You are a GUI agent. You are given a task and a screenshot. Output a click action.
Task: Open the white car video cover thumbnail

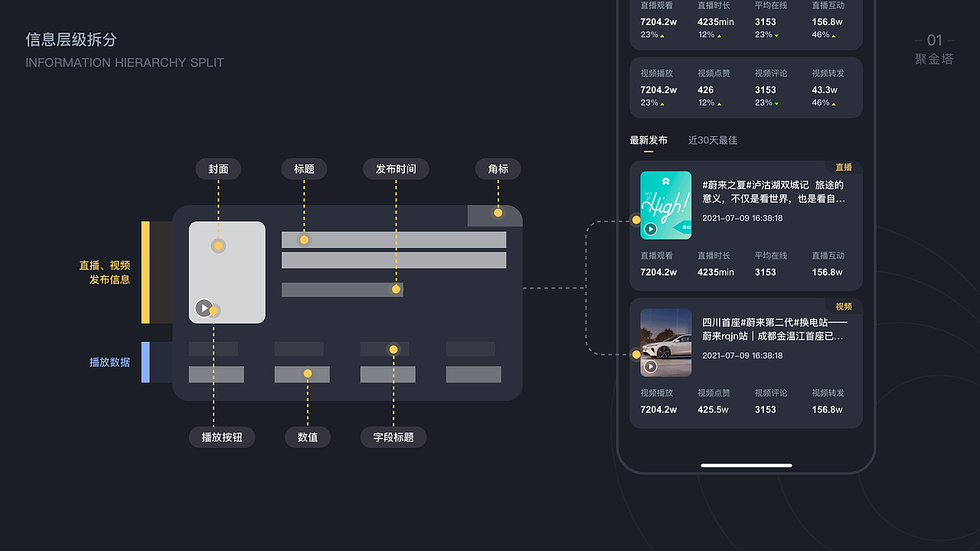tap(665, 342)
